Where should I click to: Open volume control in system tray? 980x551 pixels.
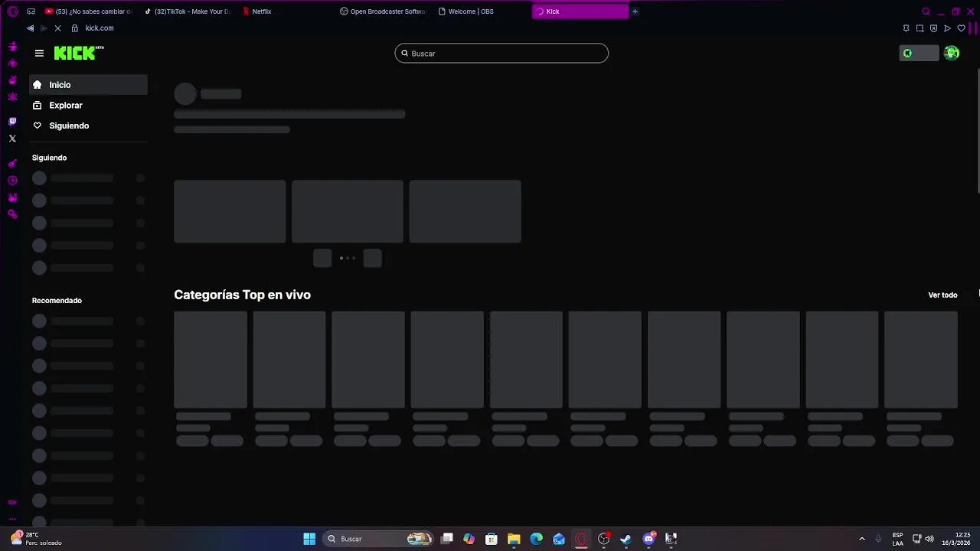point(929,539)
